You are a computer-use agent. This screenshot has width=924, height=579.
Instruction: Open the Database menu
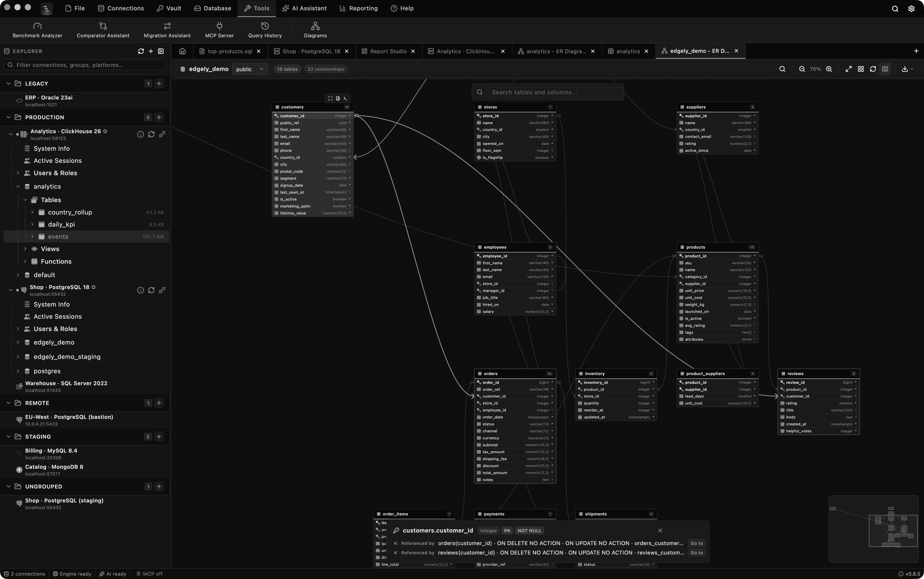[213, 9]
